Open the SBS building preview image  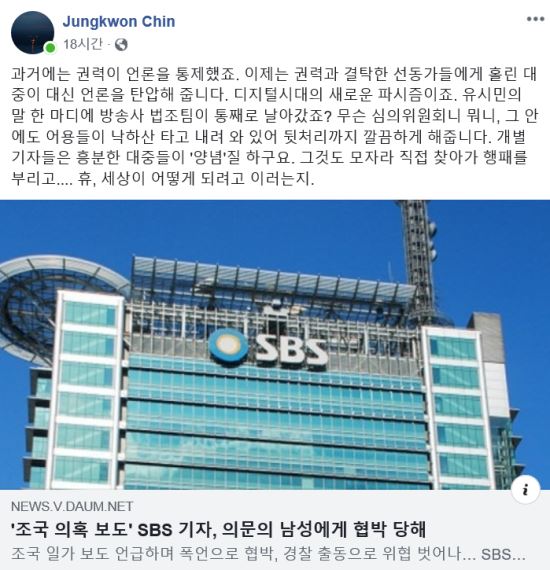coord(275,345)
